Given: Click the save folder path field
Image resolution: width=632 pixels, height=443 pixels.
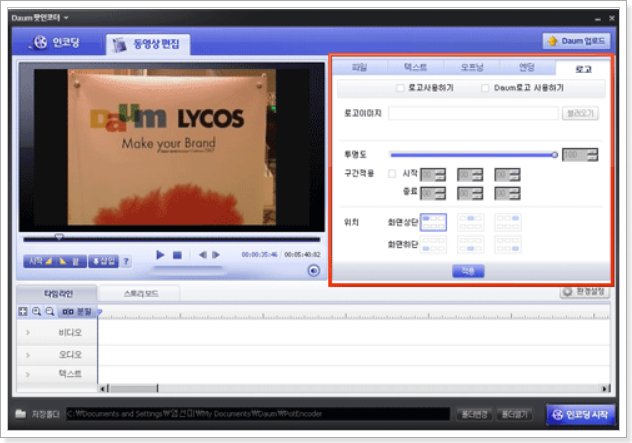Looking at the screenshot, I should [x=258, y=414].
